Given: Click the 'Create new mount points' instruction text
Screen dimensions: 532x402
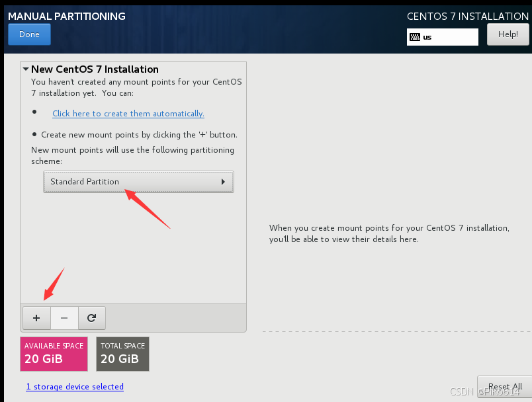Looking at the screenshot, I should point(139,135).
